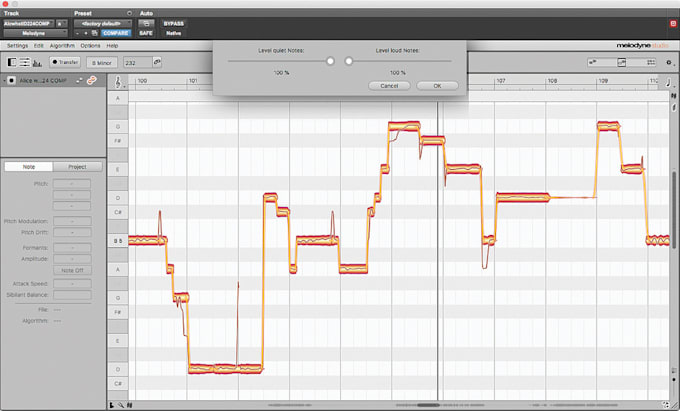This screenshot has height=411, width=680.
Task: Click the edit-mix dots icon on Alice track
Action: (79, 80)
